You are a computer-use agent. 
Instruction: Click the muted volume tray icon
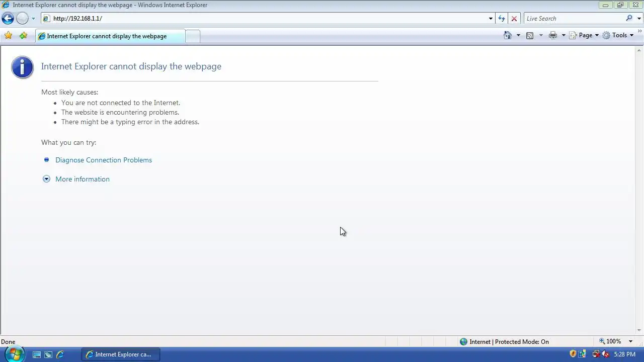(x=605, y=354)
